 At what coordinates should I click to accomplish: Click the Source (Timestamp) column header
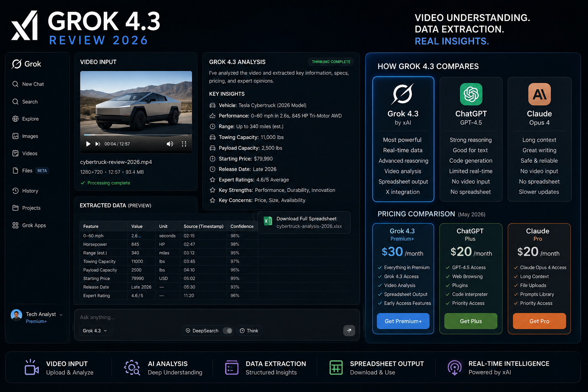(x=203, y=226)
